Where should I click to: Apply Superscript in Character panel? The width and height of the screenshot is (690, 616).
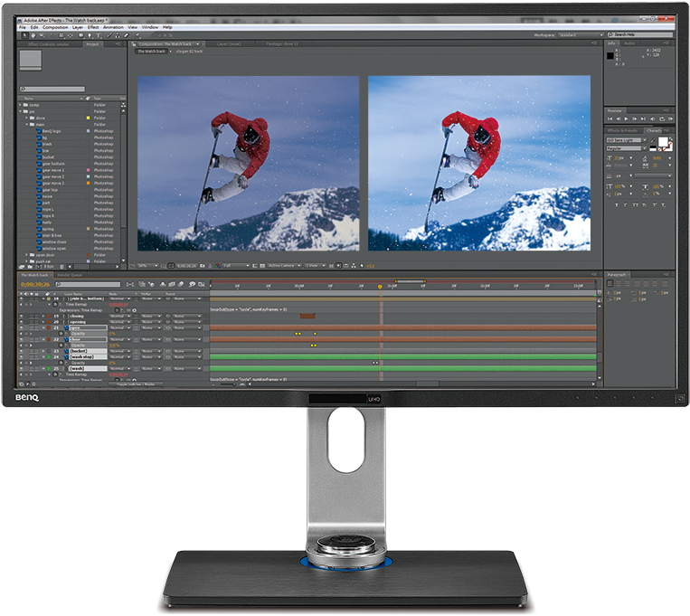(655, 204)
